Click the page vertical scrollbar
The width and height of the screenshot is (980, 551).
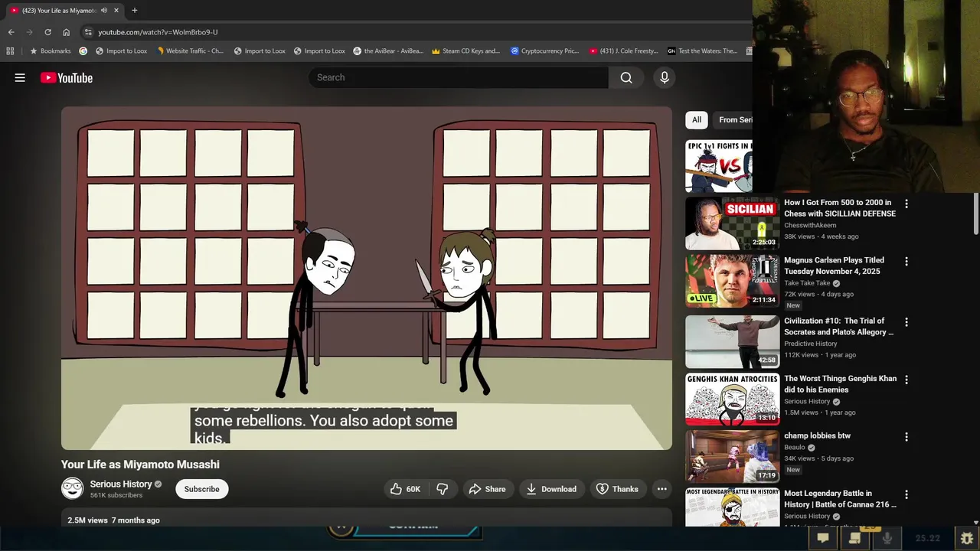tap(975, 214)
